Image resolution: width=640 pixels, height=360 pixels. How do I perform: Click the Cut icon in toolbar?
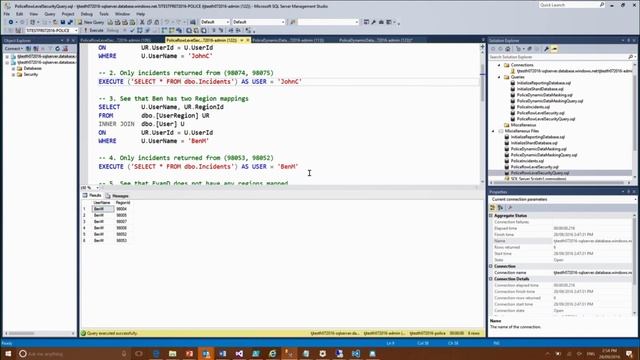(142, 22)
